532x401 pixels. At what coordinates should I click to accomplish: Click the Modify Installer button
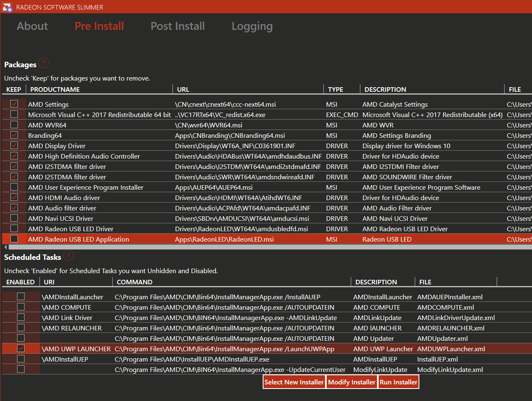[352, 382]
